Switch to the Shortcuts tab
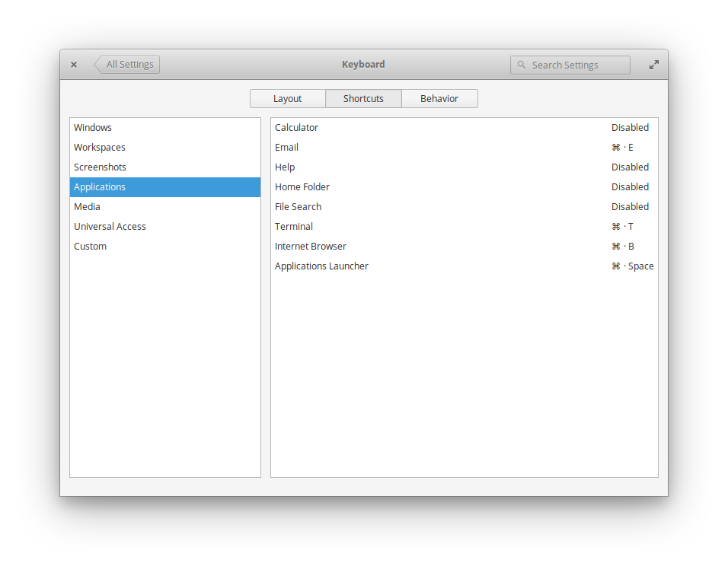 [363, 98]
